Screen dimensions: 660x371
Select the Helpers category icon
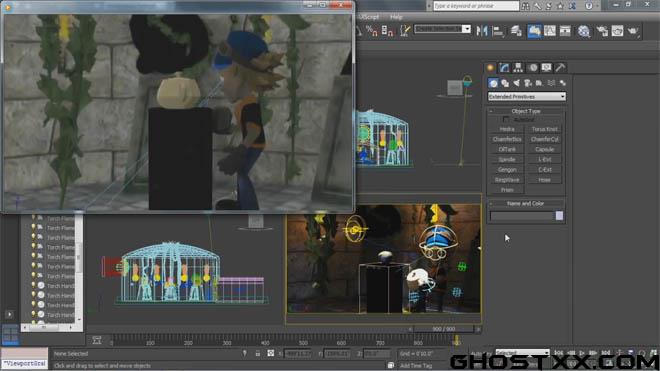coord(539,83)
